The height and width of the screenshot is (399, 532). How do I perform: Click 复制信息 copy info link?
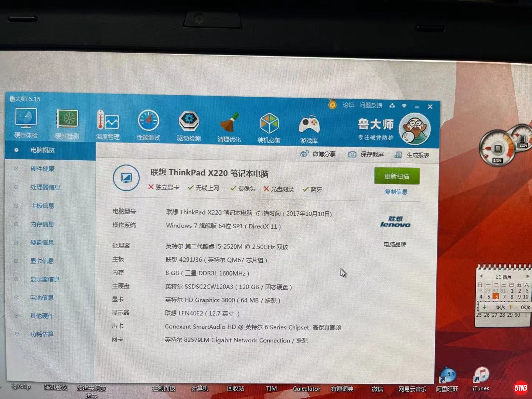pos(396,192)
